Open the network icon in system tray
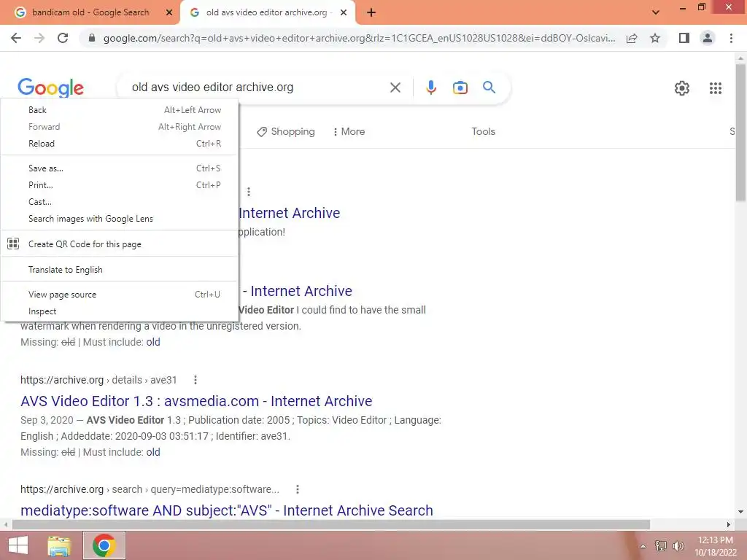The height and width of the screenshot is (560, 747). click(x=660, y=546)
